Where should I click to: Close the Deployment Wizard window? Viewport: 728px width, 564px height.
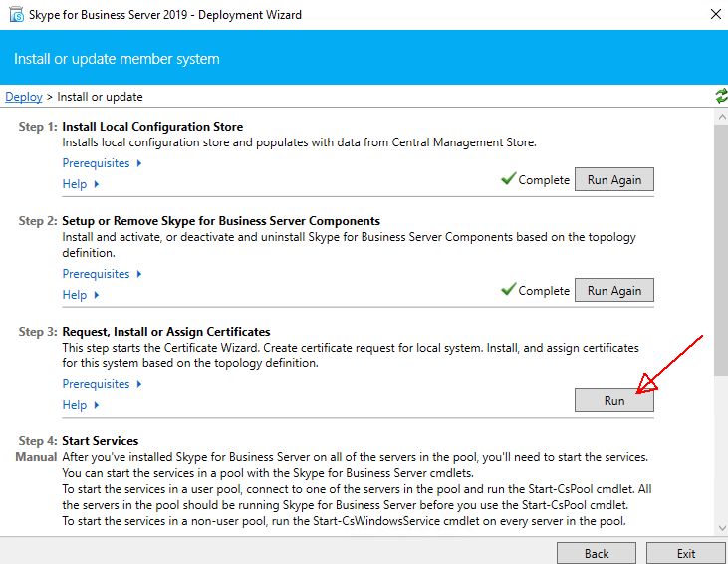click(x=715, y=14)
